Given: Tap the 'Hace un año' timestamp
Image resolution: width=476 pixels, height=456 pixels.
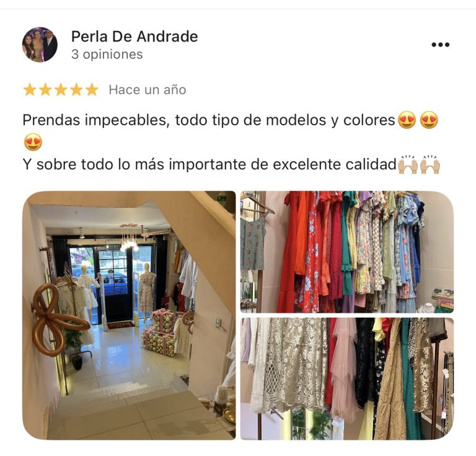Looking at the screenshot, I should click(148, 90).
